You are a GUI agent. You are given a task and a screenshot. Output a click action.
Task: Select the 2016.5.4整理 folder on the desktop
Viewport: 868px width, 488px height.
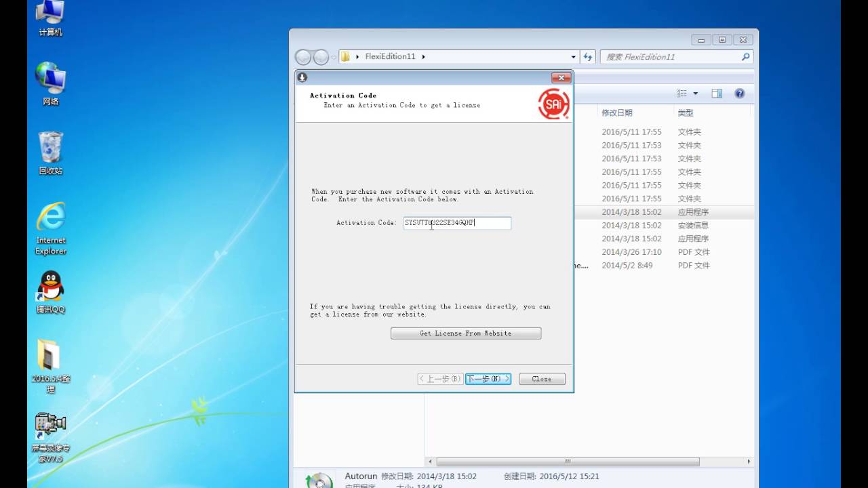click(x=50, y=366)
